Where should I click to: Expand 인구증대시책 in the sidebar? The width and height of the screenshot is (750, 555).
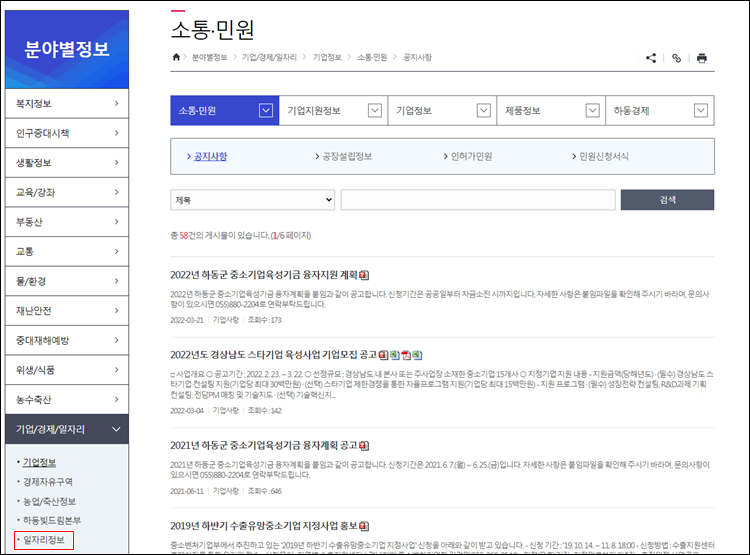pyautogui.click(x=67, y=133)
